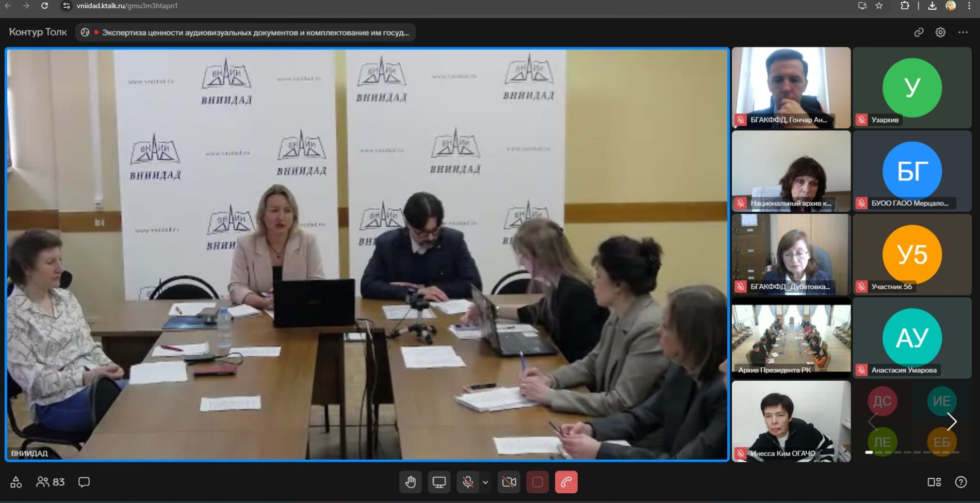Image resolution: width=980 pixels, height=503 pixels.
Task: Change the video layout view
Action: coord(934,482)
